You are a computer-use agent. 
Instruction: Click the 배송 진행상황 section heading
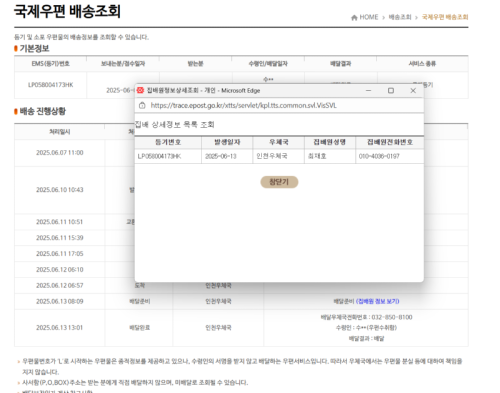coord(43,111)
